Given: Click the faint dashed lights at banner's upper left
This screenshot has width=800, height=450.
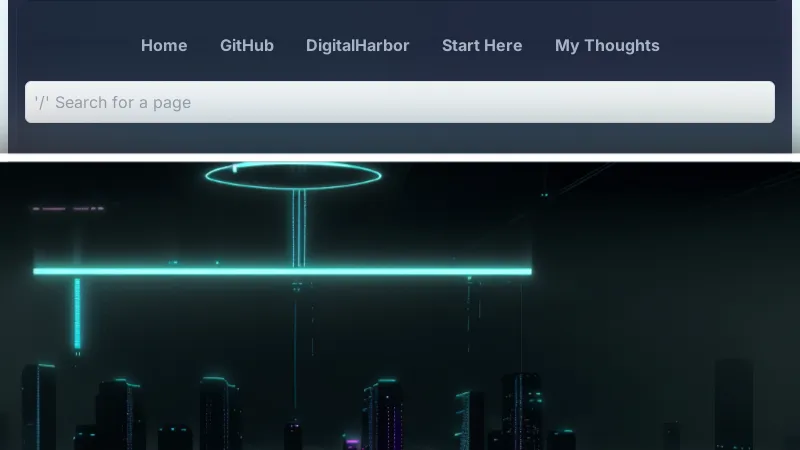Looking at the screenshot, I should [x=67, y=209].
